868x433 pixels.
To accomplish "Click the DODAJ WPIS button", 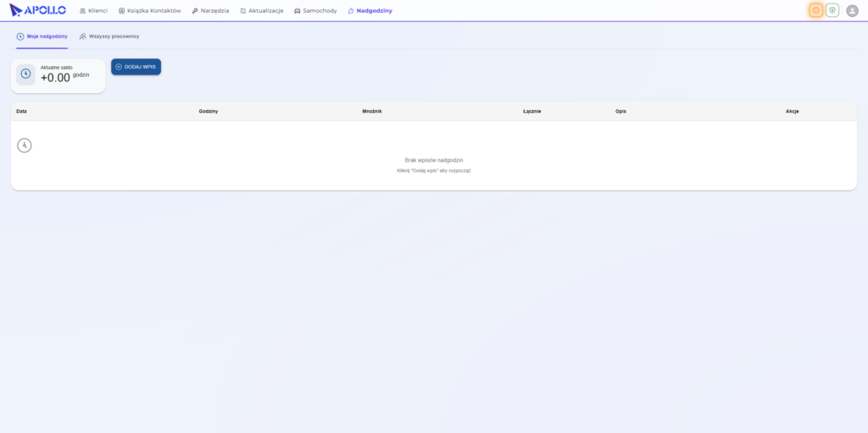I will click(x=136, y=67).
